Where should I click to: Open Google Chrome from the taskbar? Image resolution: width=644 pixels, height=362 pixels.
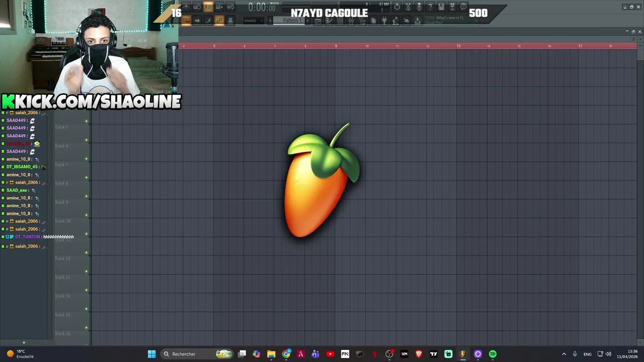point(286,354)
